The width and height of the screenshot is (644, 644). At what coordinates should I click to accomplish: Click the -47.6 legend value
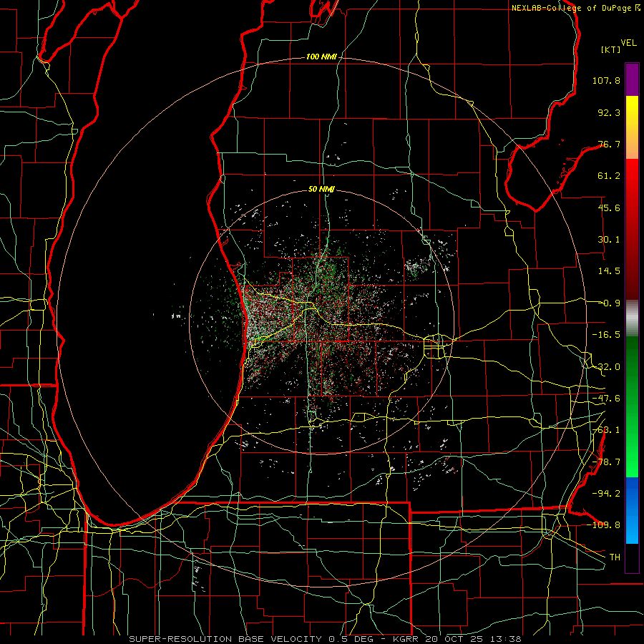[x=606, y=399]
